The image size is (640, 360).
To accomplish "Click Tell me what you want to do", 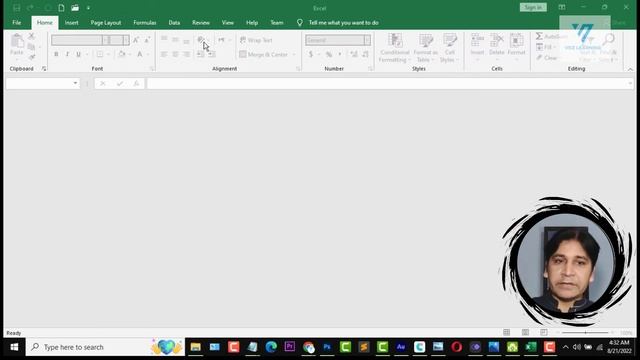I will pyautogui.click(x=344, y=23).
